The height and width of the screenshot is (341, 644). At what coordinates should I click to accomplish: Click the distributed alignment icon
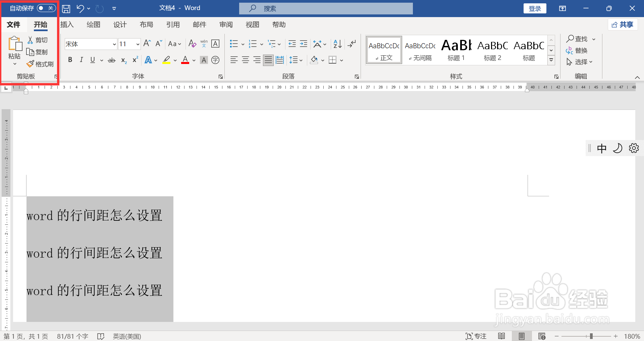pyautogui.click(x=279, y=60)
